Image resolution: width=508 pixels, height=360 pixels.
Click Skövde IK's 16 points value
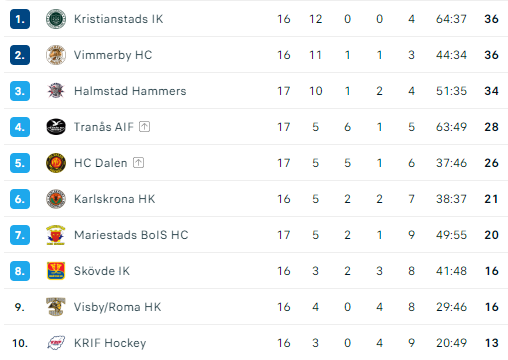(x=491, y=271)
